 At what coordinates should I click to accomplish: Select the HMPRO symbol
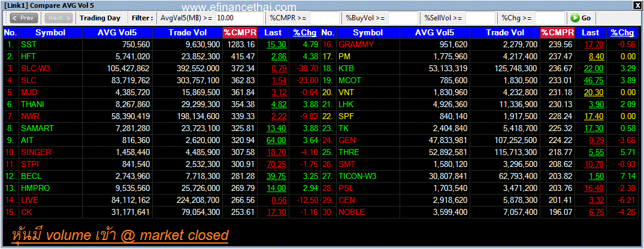click(x=35, y=189)
